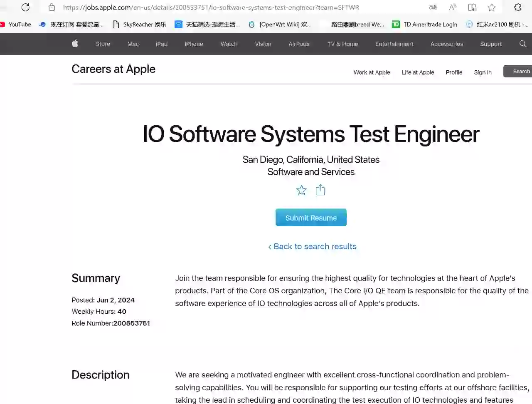The width and height of the screenshot is (532, 404).
Task: Click the browser address bar URL
Action: click(x=211, y=7)
